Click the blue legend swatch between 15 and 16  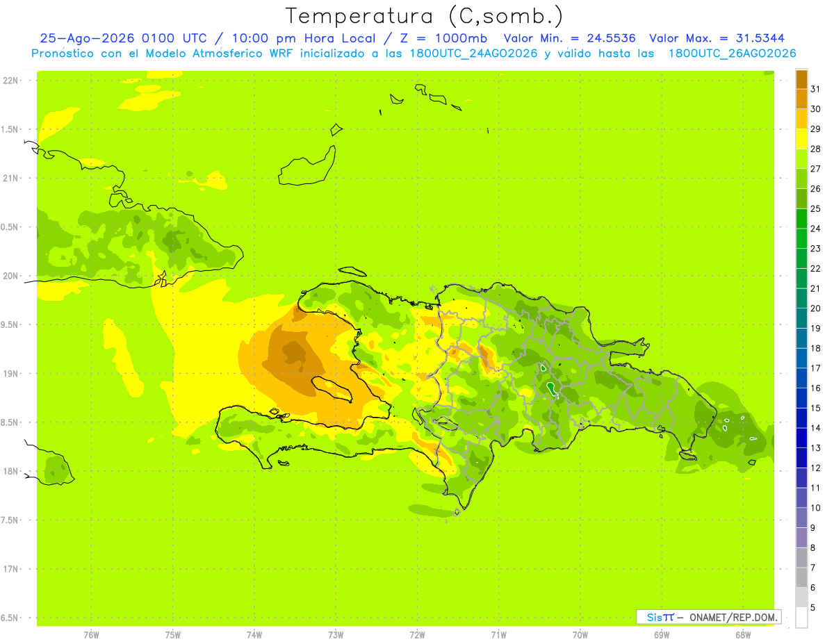801,398
